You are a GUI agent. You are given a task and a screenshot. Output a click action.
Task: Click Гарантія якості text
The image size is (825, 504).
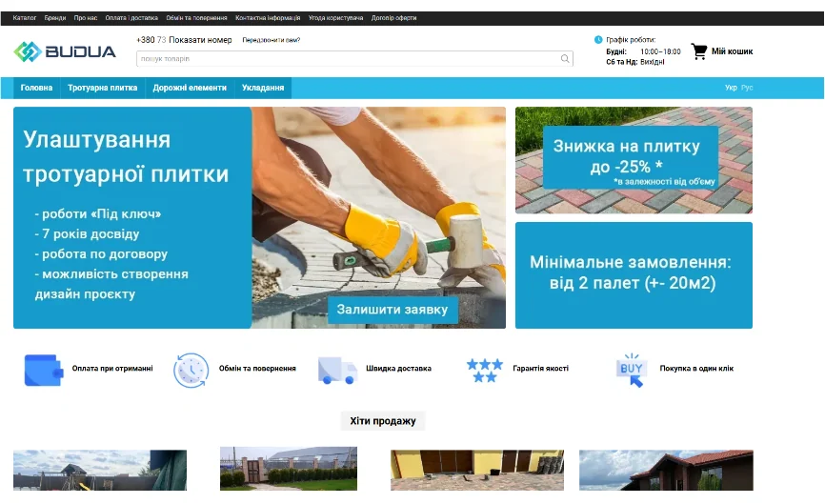540,369
